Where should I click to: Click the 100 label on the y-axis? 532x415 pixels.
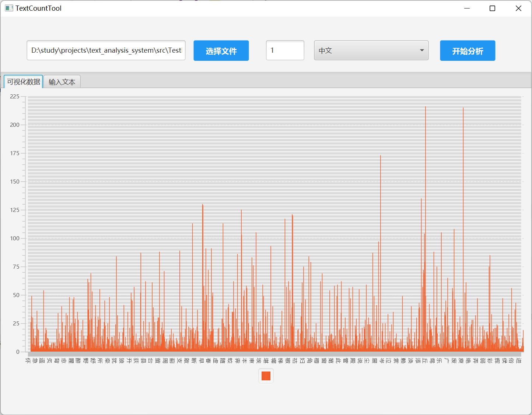coord(15,238)
